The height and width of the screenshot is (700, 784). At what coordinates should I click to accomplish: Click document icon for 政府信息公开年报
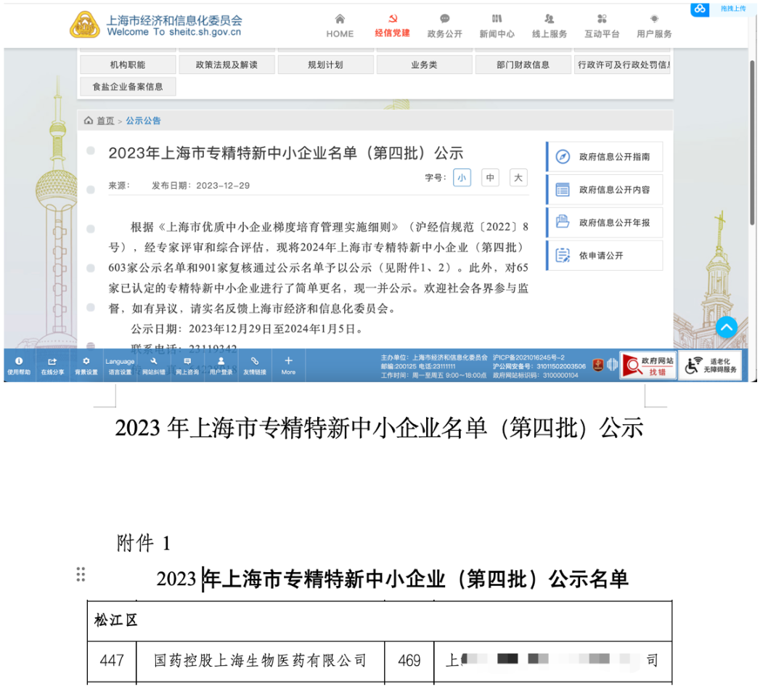pyautogui.click(x=563, y=222)
